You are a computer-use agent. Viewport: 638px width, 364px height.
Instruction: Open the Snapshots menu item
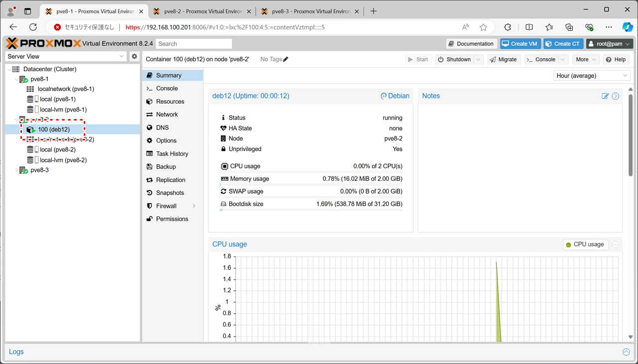(x=170, y=193)
